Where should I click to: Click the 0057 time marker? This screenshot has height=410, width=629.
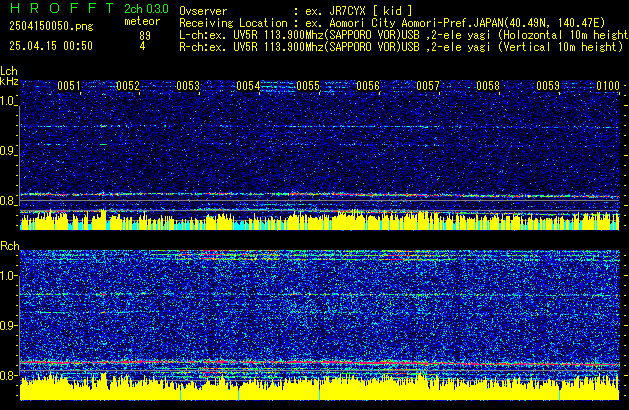(x=428, y=86)
